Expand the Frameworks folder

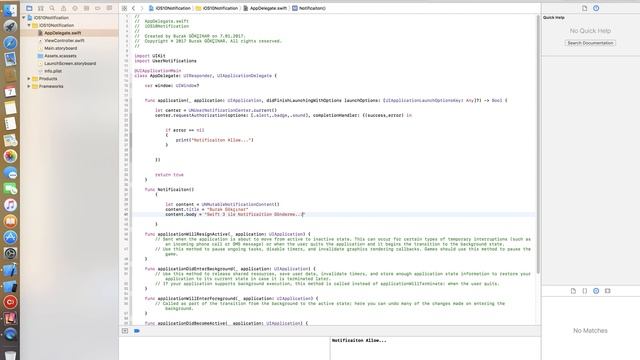(x=29, y=87)
